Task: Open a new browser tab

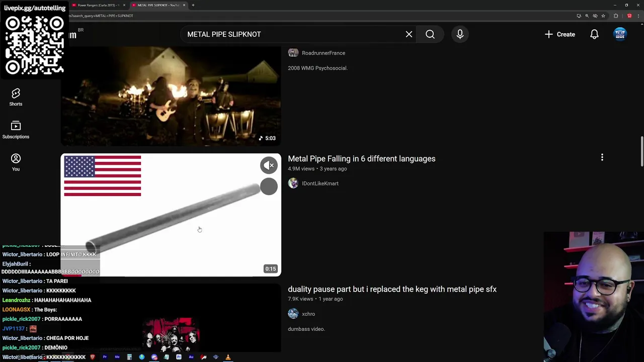Action: pos(193,5)
